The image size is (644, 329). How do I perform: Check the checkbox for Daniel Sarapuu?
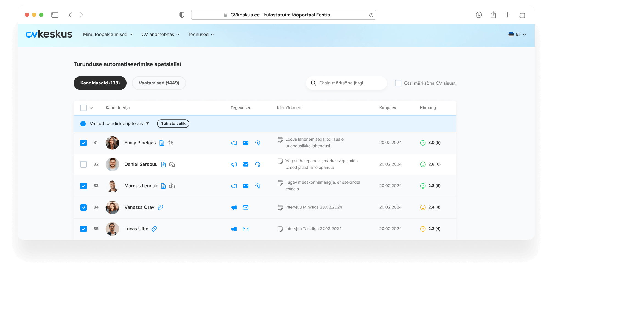(83, 164)
